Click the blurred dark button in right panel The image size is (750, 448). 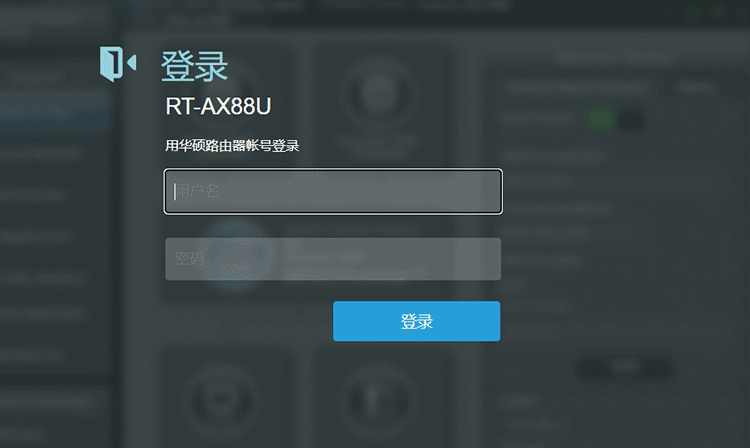click(625, 368)
